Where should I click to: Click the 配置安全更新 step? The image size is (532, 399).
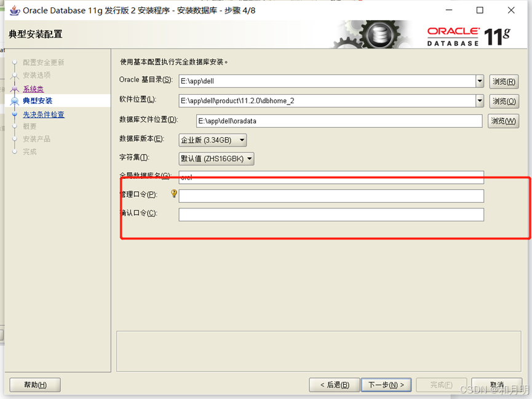[44, 63]
